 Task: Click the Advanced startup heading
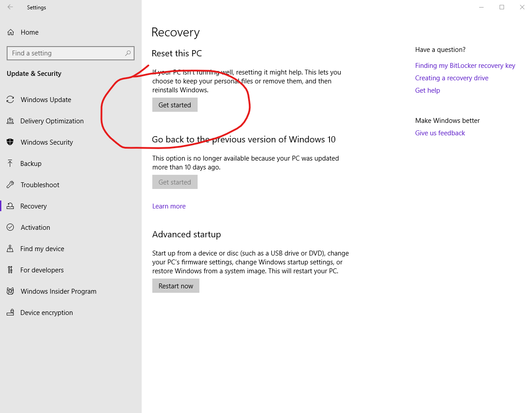(x=187, y=235)
